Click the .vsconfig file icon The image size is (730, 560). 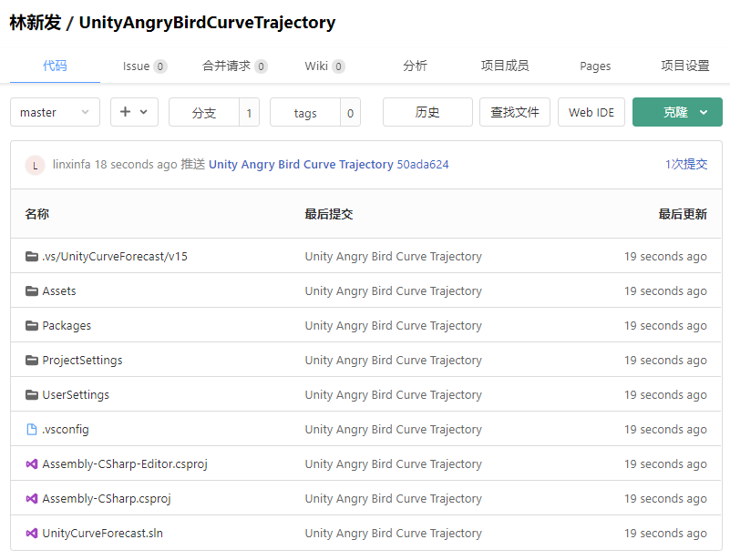[x=32, y=429]
